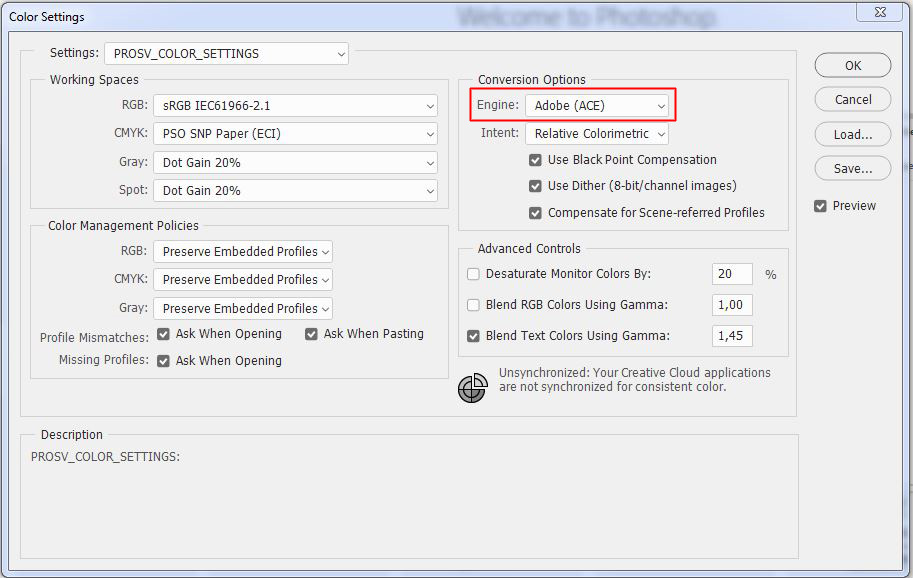This screenshot has height=578, width=913.
Task: Enable Desaturate Monitor Colors By
Action: (474, 274)
